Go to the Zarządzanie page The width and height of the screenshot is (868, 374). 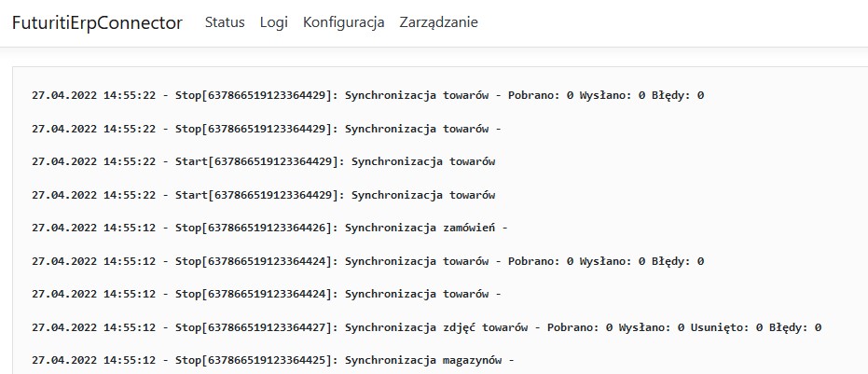point(438,23)
